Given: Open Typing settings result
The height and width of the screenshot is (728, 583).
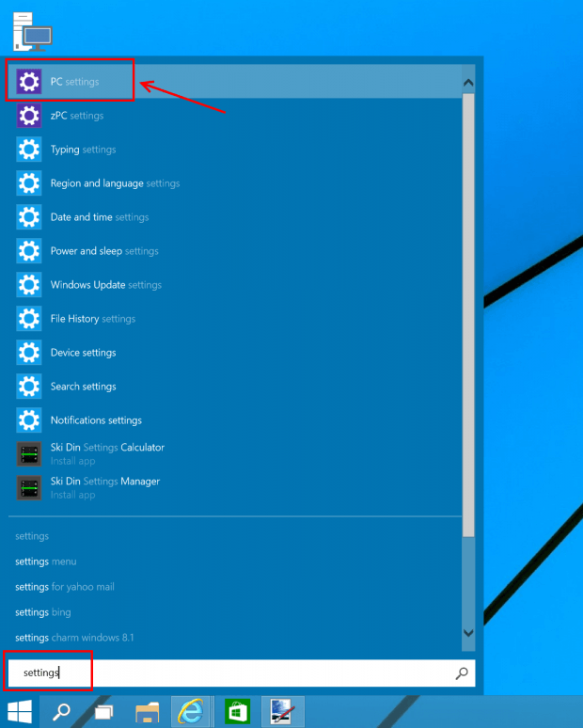Looking at the screenshot, I should tap(235, 150).
